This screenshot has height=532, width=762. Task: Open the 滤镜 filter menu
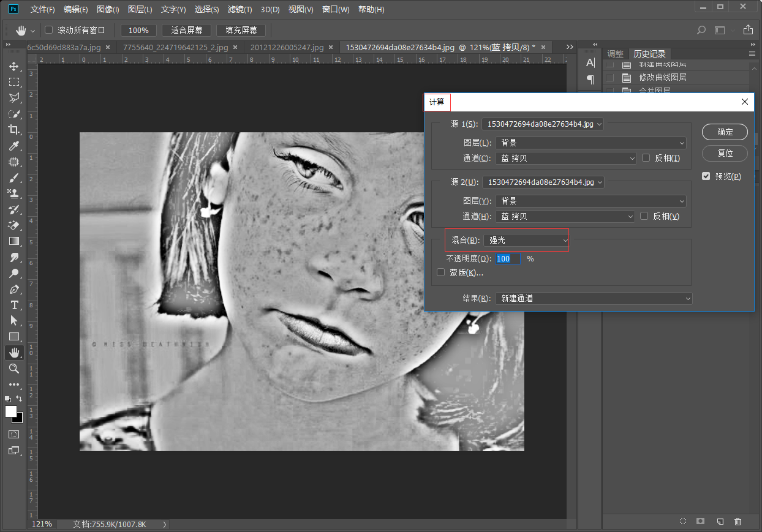click(x=240, y=10)
